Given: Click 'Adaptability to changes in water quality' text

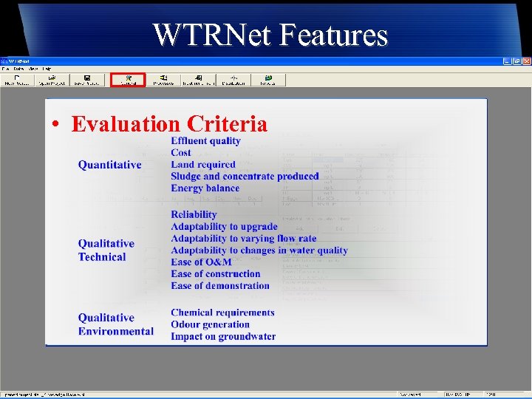Looking at the screenshot, I should (259, 250).
